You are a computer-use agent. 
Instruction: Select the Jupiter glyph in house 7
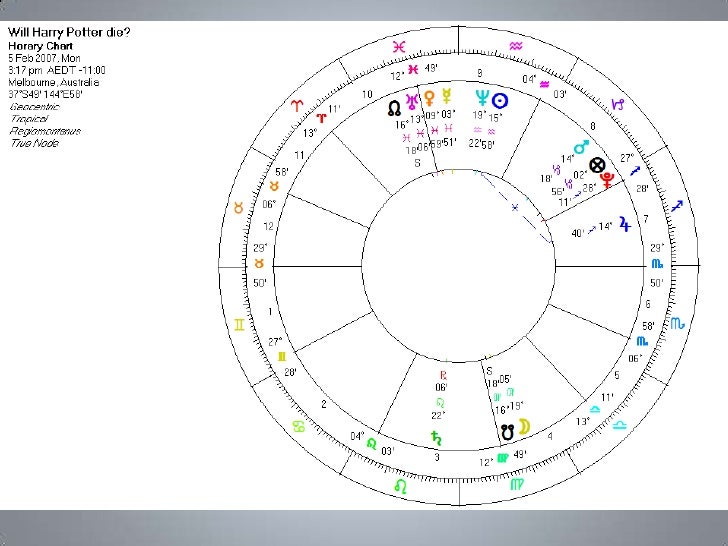[625, 224]
